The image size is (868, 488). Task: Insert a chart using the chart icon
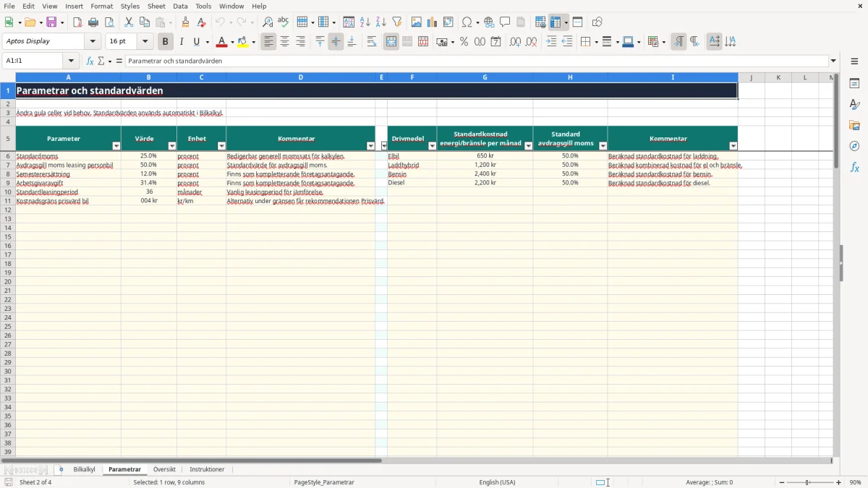coord(433,22)
